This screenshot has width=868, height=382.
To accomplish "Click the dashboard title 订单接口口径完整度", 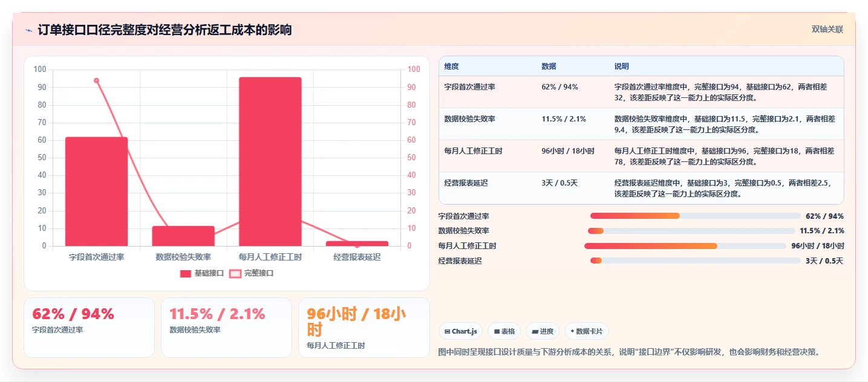I will (165, 30).
